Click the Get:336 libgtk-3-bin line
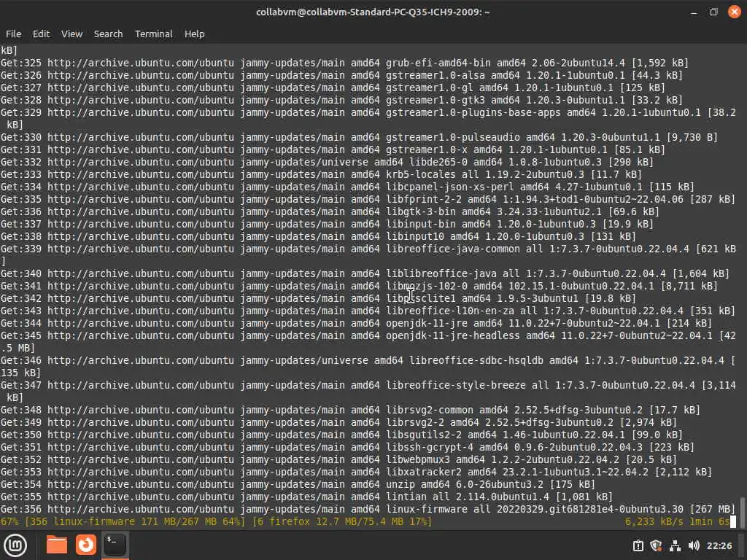The width and height of the screenshot is (747, 560). 330,211
